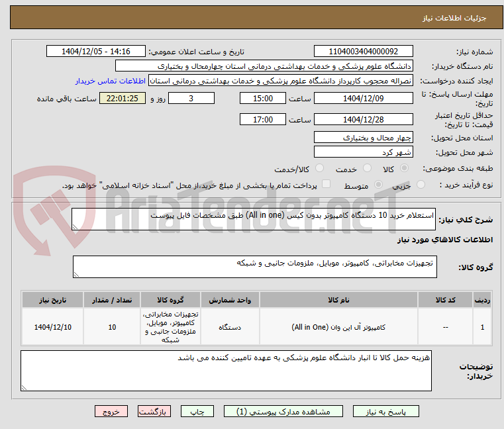The height and width of the screenshot is (429, 504).
Task: Click resize handle of شرح کلی نیاز textarea
Action: (76, 227)
